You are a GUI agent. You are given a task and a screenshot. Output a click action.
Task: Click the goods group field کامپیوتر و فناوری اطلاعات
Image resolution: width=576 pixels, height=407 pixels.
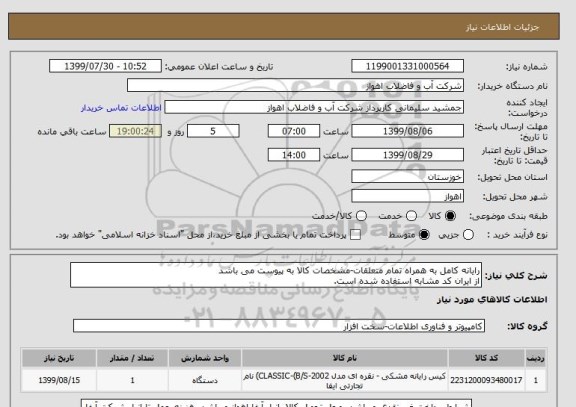[279, 326]
